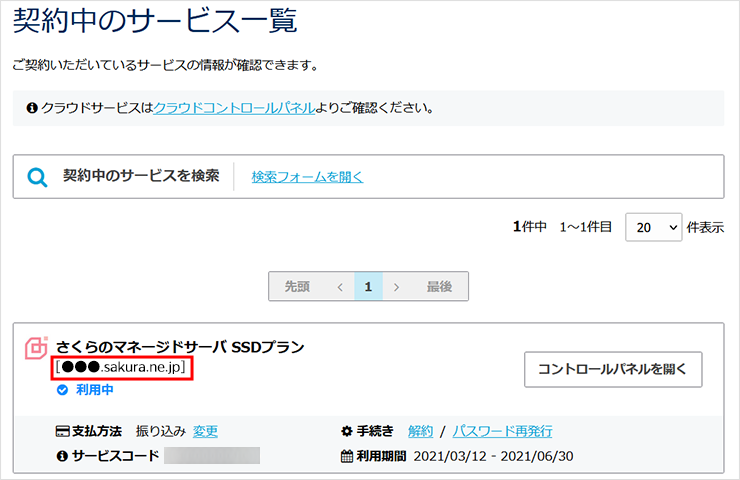The image size is (740, 480).
Task: Go to the 先頭 page
Action: pos(297,286)
